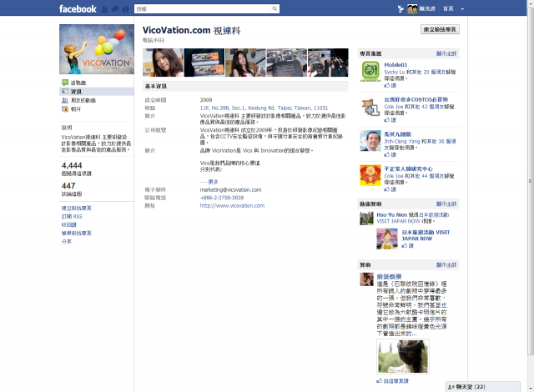Like the VISIT JAPAN NOW page

408,246
